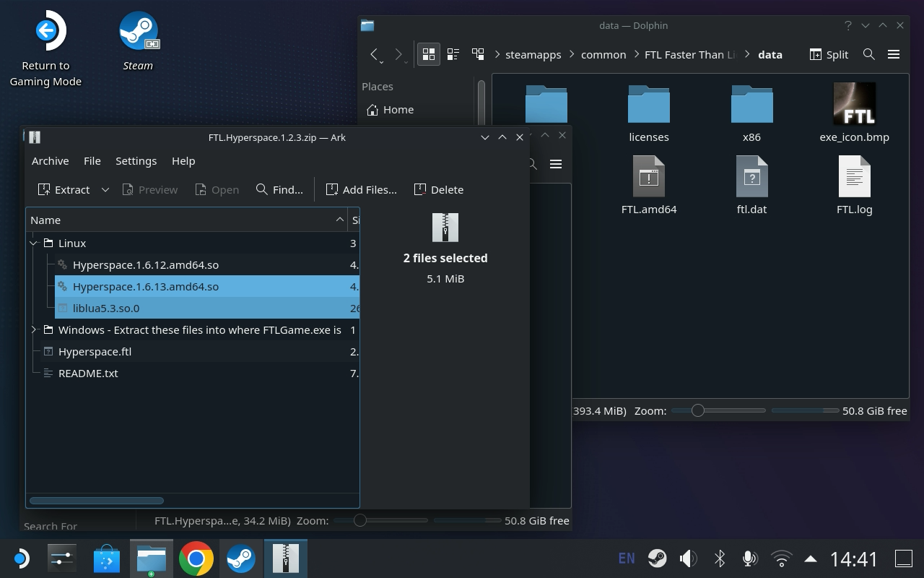Select the exe_icon.bmp file
This screenshot has height=578, width=924.
[x=855, y=113]
